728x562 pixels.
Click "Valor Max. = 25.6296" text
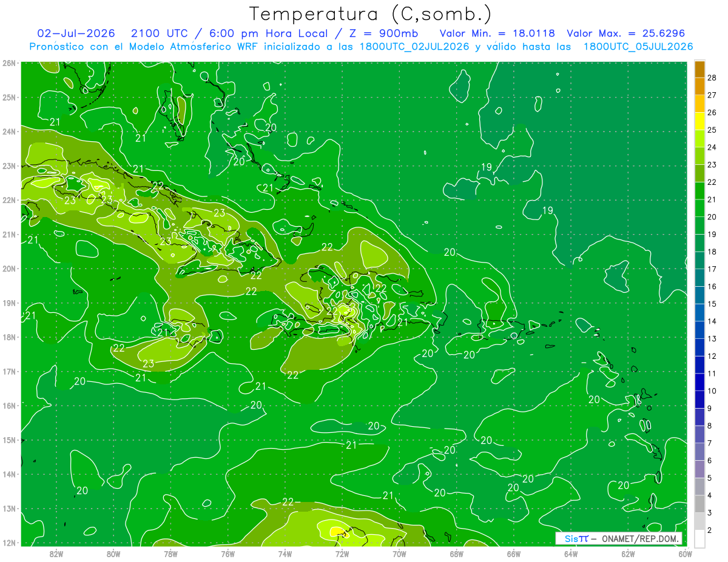point(625,33)
